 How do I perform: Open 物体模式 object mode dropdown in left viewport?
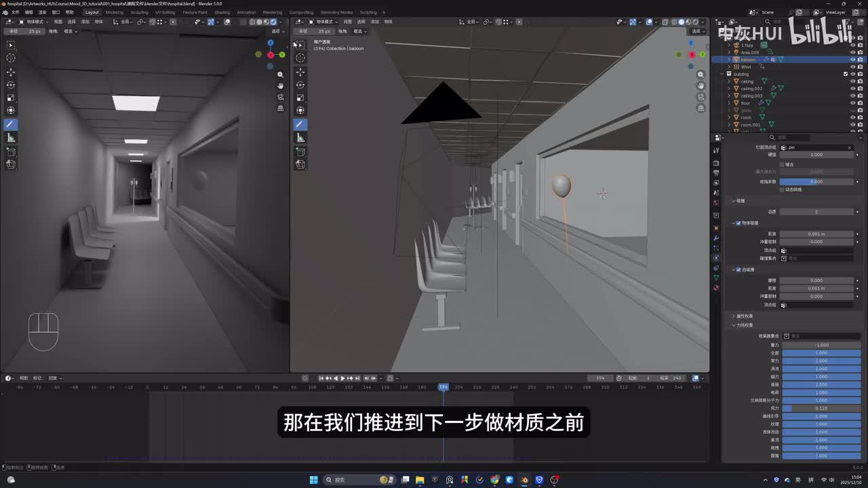tap(35, 22)
